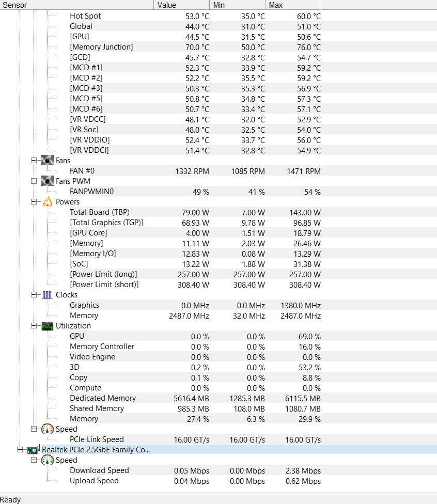Image resolution: width=437 pixels, height=504 pixels.
Task: Collapse the Realtek PCIe 2.5GbE adapter tree
Action: (20, 449)
